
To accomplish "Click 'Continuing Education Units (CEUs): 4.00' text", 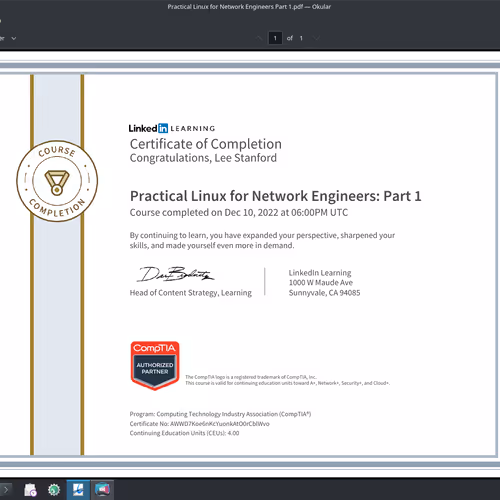I will 184,433.
